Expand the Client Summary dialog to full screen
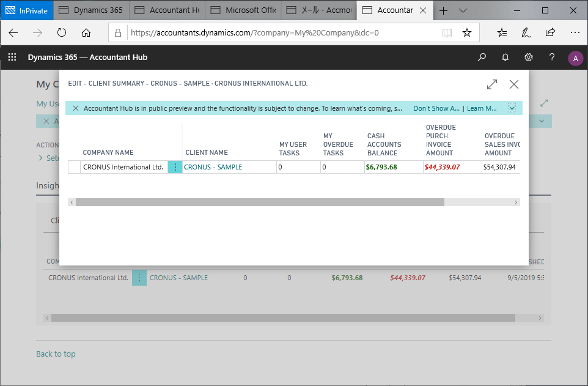The width and height of the screenshot is (588, 386). tap(491, 84)
